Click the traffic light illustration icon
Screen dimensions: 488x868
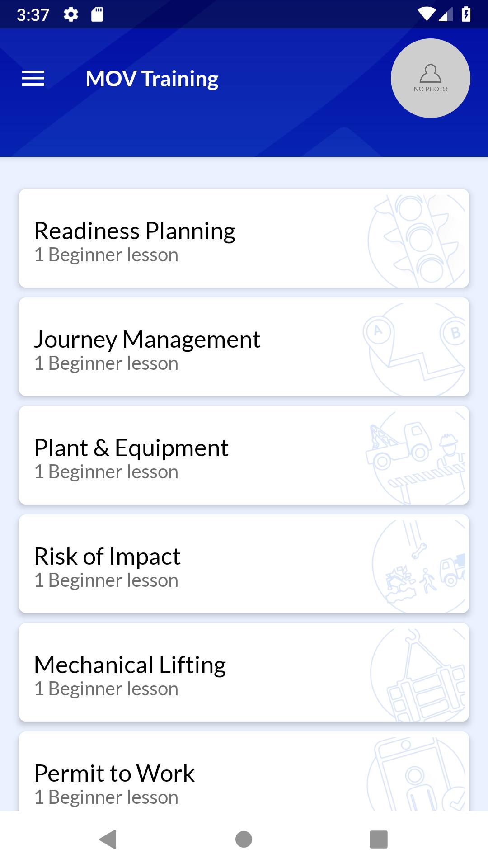[417, 241]
